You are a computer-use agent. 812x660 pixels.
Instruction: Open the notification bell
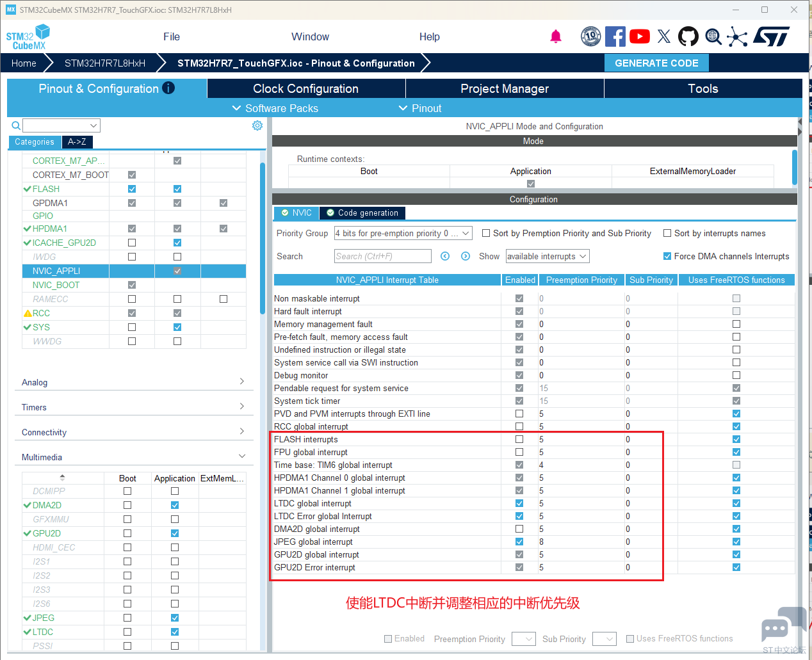coord(556,36)
